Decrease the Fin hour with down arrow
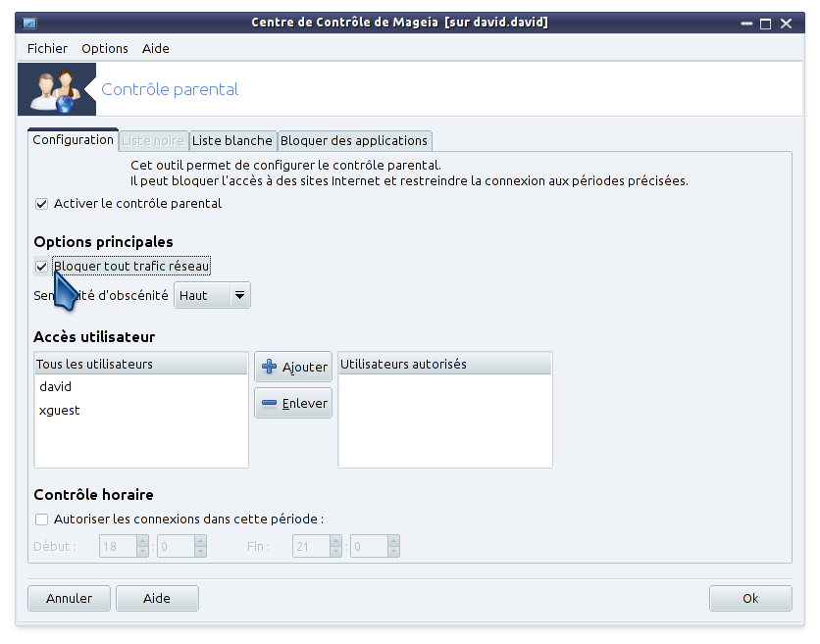 coord(335,552)
